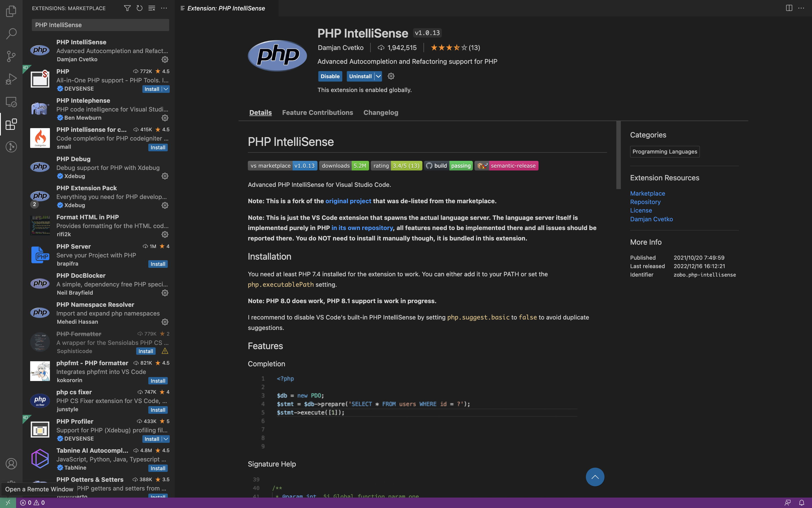Viewport: 812px width, 508px height.
Task: Open Run and Debug view
Action: tap(11, 79)
